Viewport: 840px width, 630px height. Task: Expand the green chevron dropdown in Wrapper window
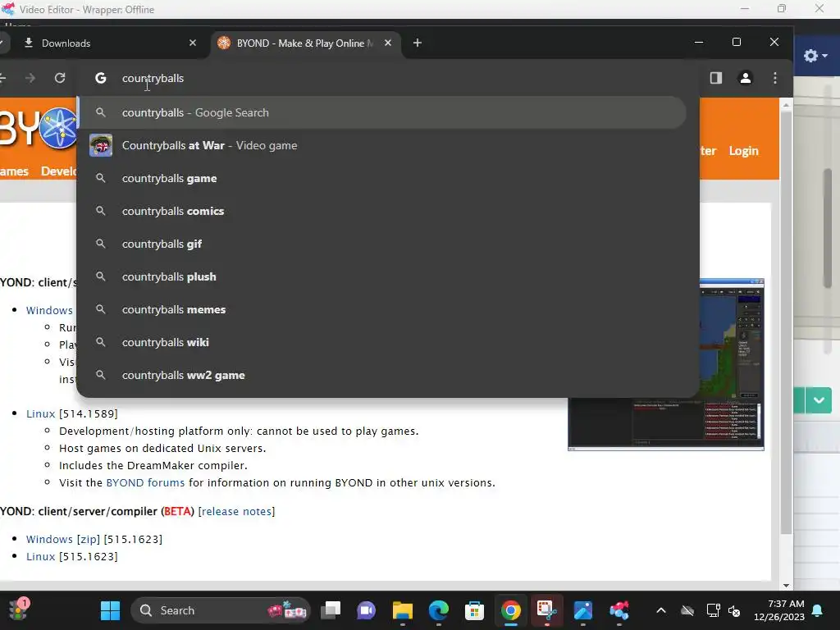pyautogui.click(x=819, y=400)
